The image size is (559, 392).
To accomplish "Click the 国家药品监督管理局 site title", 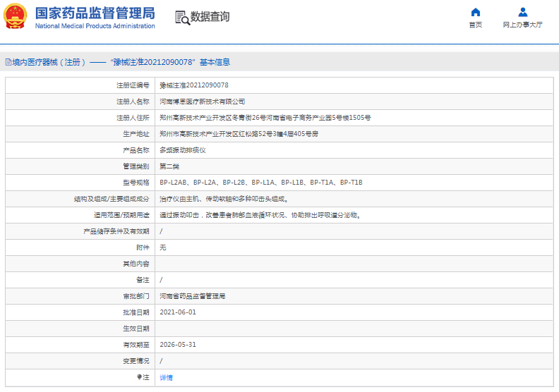I will point(95,13).
